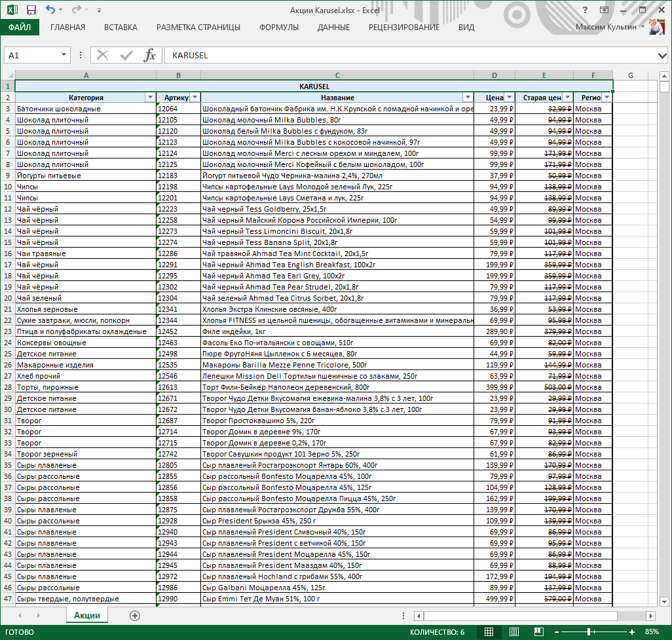Select the Акции sheet tab

click(x=87, y=616)
